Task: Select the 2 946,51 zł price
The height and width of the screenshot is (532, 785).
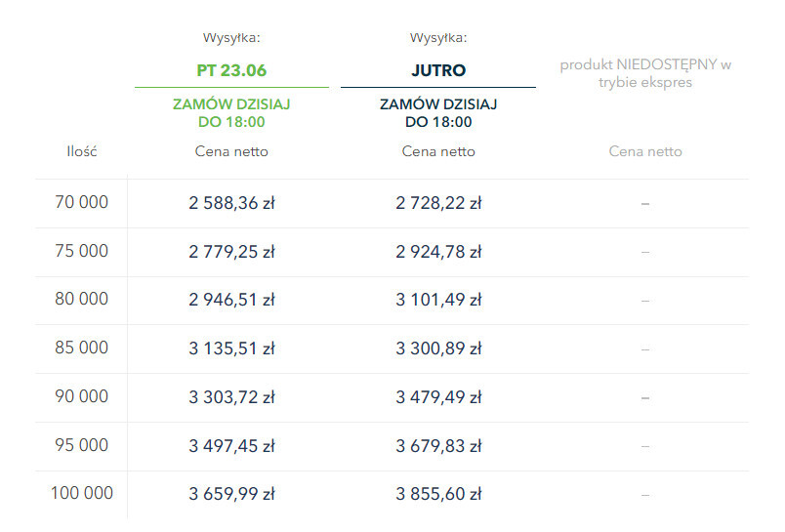Action: click(231, 300)
